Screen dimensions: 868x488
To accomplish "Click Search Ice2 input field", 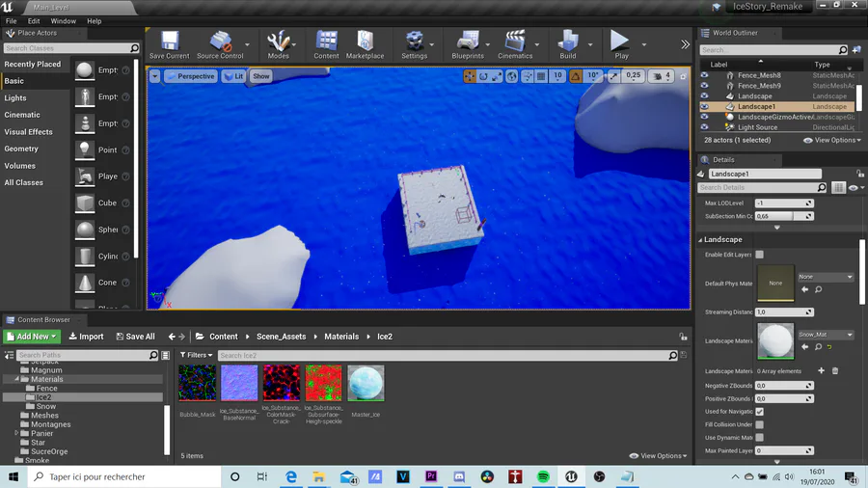I will tap(448, 355).
